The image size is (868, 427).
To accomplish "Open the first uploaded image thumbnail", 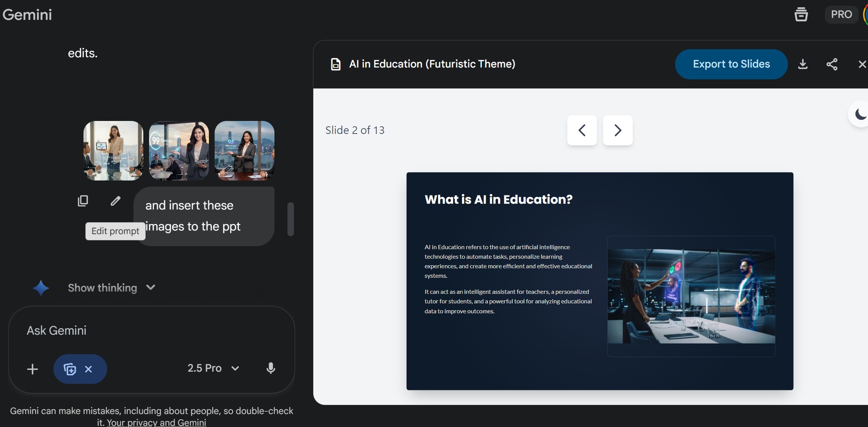I will click(113, 151).
